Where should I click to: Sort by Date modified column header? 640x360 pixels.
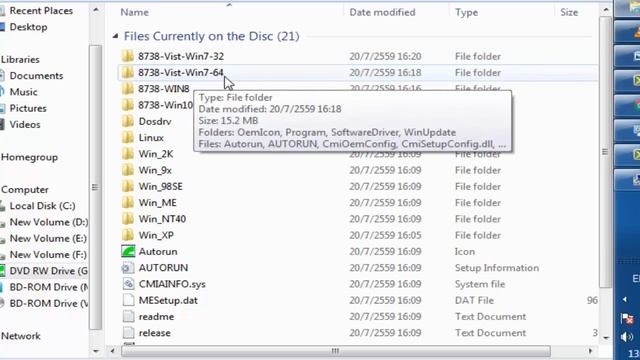tap(382, 12)
